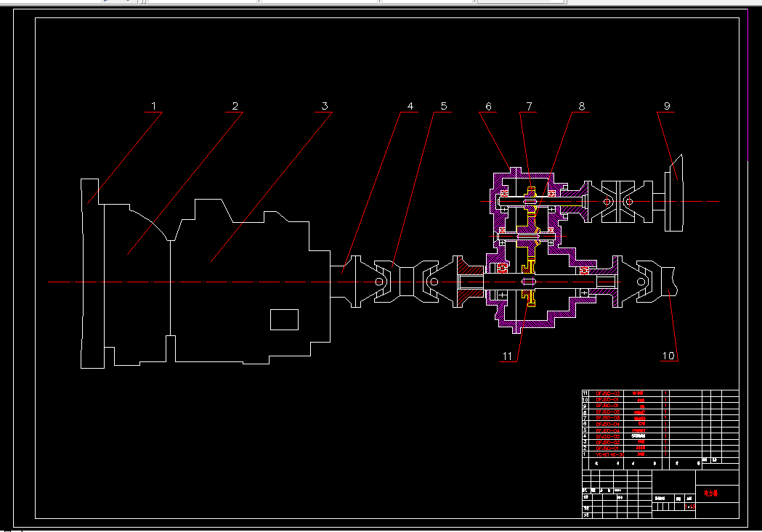This screenshot has height=532, width=762.
Task: Click the 1:15 scale value in title block
Action: (x=690, y=507)
